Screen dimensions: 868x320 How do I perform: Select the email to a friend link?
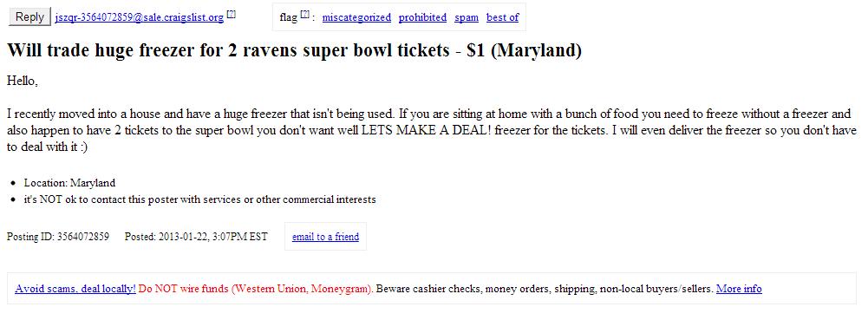[x=325, y=237]
